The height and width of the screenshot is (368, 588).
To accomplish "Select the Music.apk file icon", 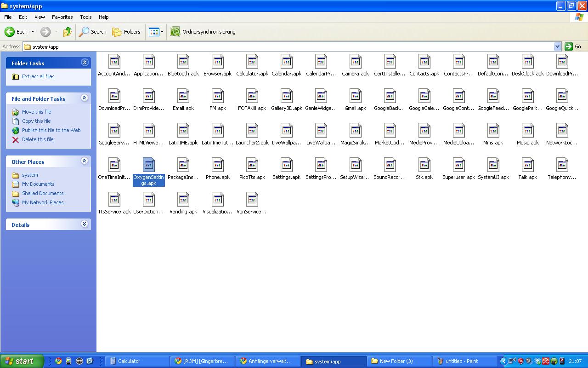I will (x=528, y=131).
